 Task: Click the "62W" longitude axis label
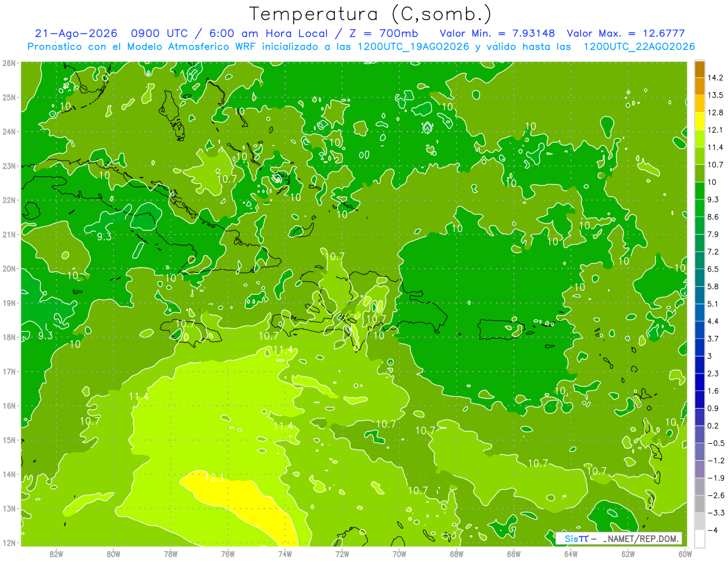pyautogui.click(x=628, y=554)
